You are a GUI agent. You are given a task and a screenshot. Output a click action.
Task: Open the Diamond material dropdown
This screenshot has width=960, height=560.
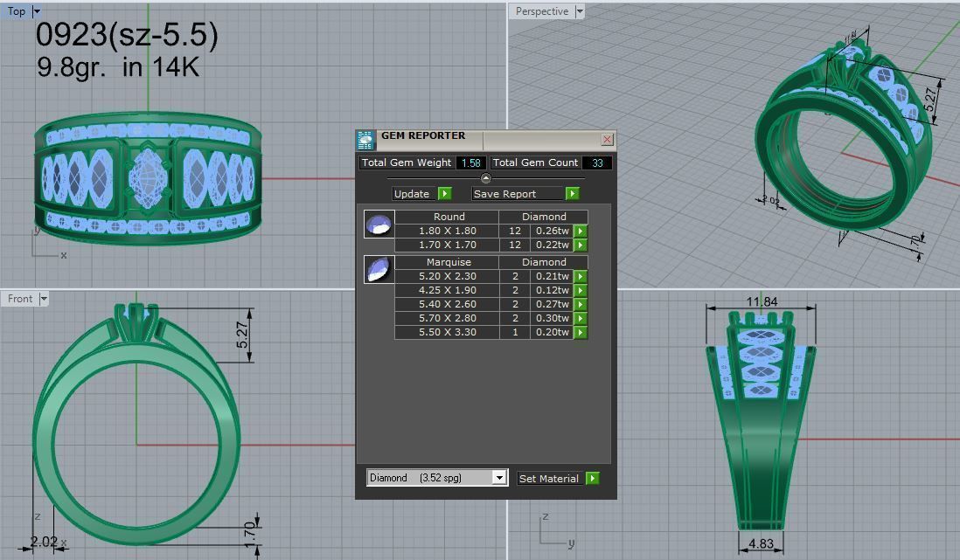499,477
